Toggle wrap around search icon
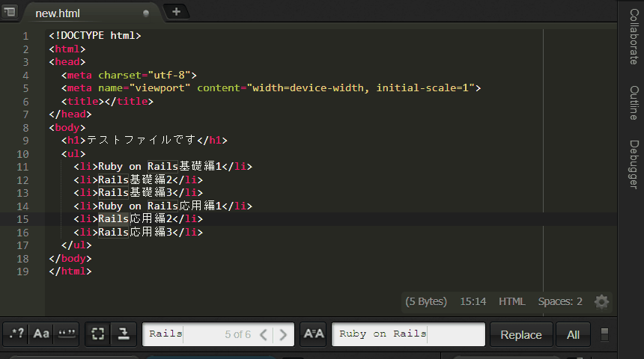Image resolution: width=644 pixels, height=359 pixels. click(124, 334)
